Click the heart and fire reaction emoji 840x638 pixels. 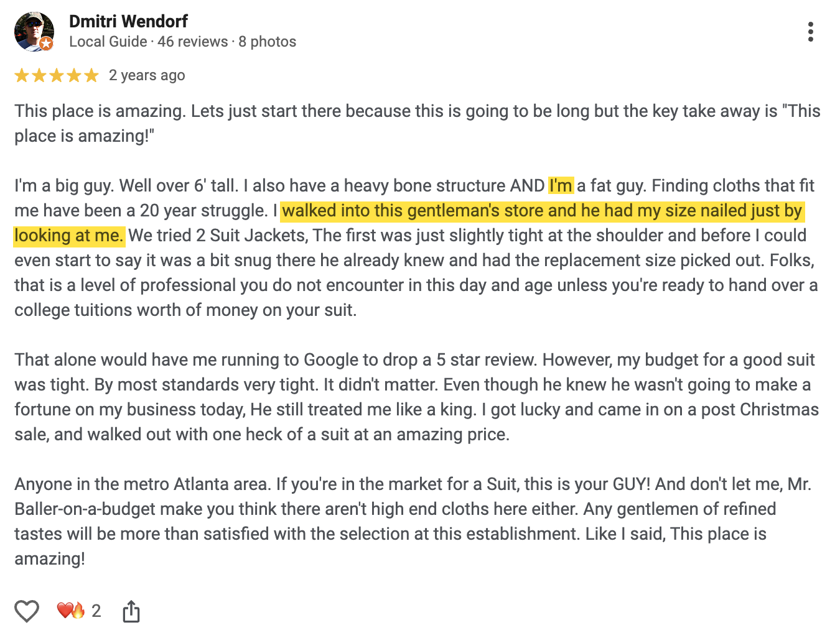(x=71, y=611)
